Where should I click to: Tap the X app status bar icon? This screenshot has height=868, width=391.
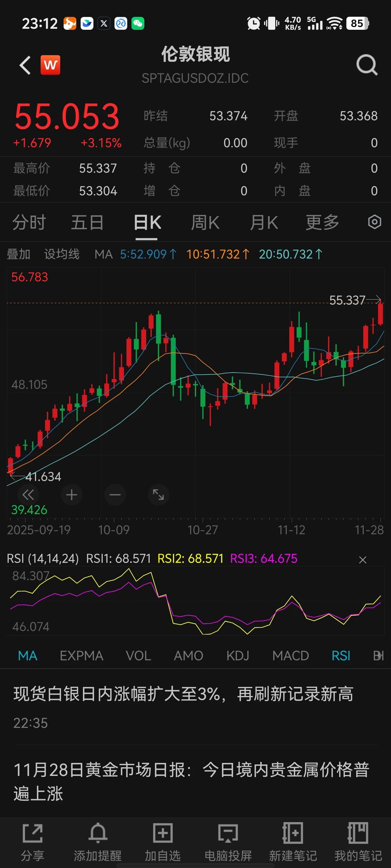[x=104, y=23]
